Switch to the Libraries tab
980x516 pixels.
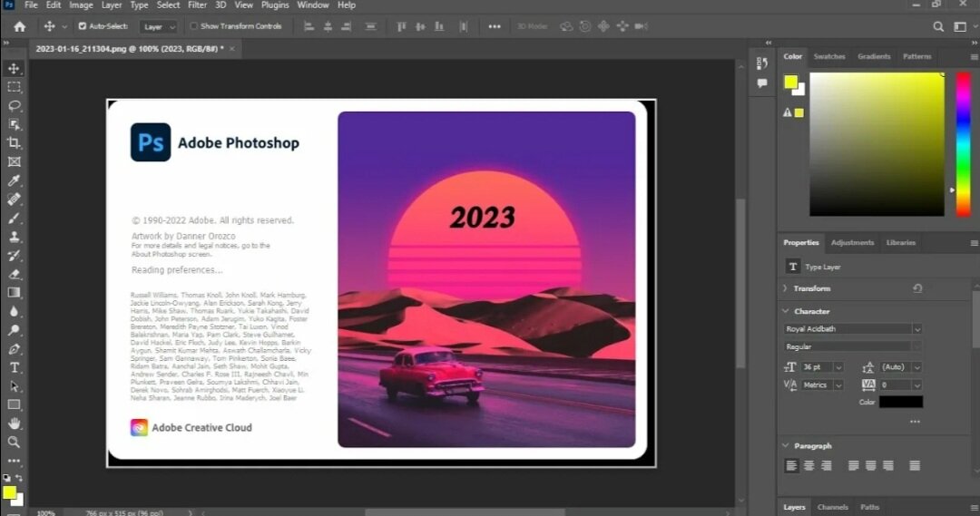tap(901, 242)
